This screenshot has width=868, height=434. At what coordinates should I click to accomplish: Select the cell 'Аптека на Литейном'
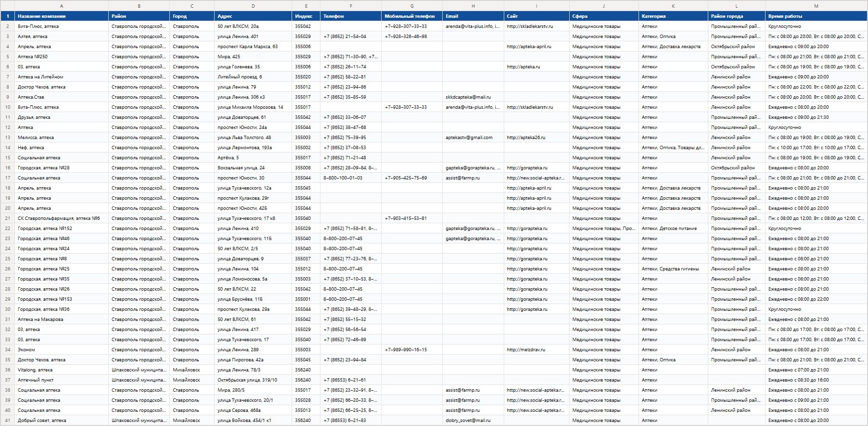click(x=62, y=77)
